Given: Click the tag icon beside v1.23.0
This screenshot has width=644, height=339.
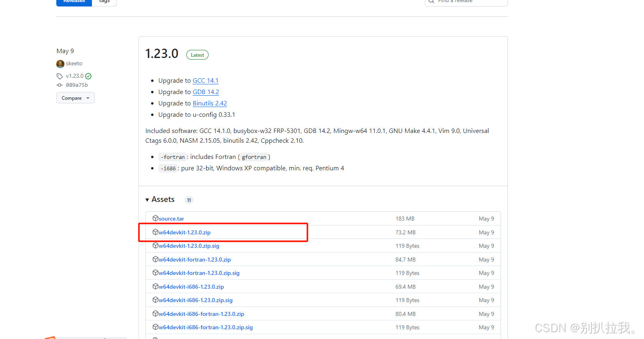Looking at the screenshot, I should click(x=60, y=76).
